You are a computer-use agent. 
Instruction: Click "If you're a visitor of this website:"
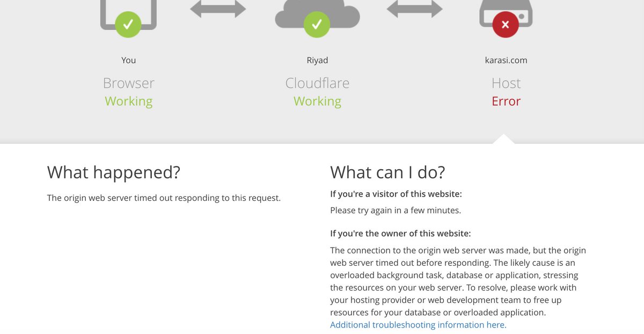[x=396, y=194]
